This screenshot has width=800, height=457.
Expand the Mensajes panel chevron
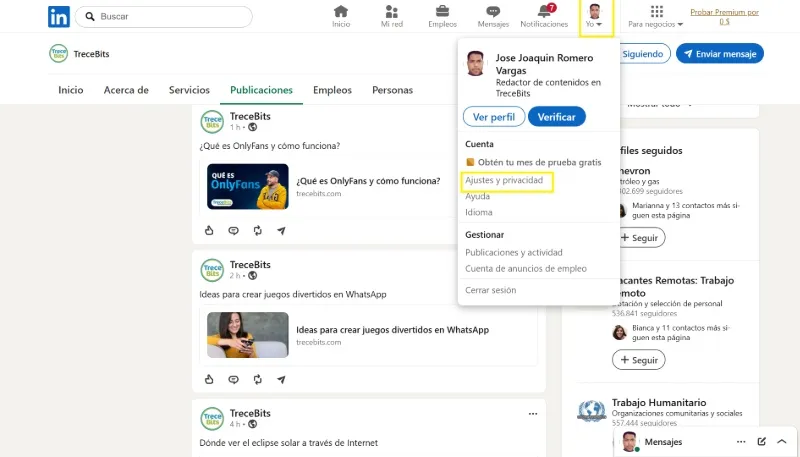(x=782, y=442)
